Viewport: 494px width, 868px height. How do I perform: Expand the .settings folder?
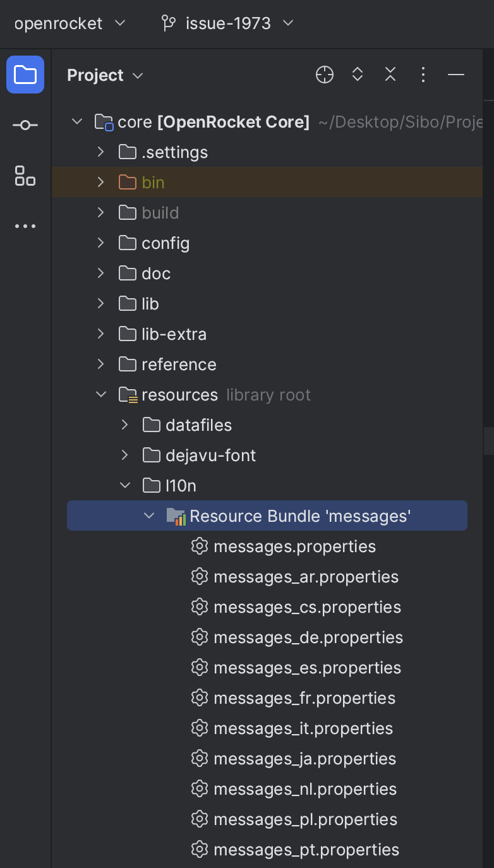tap(101, 152)
